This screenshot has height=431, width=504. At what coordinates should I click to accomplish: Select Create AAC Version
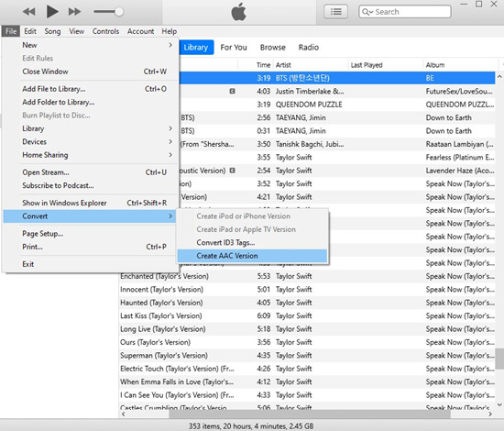coord(252,256)
